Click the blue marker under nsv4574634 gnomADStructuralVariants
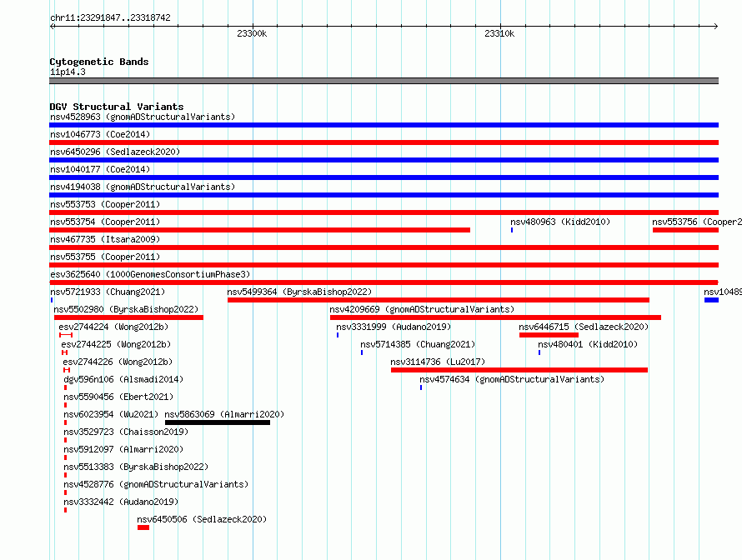The height and width of the screenshot is (560, 742). coord(421,387)
